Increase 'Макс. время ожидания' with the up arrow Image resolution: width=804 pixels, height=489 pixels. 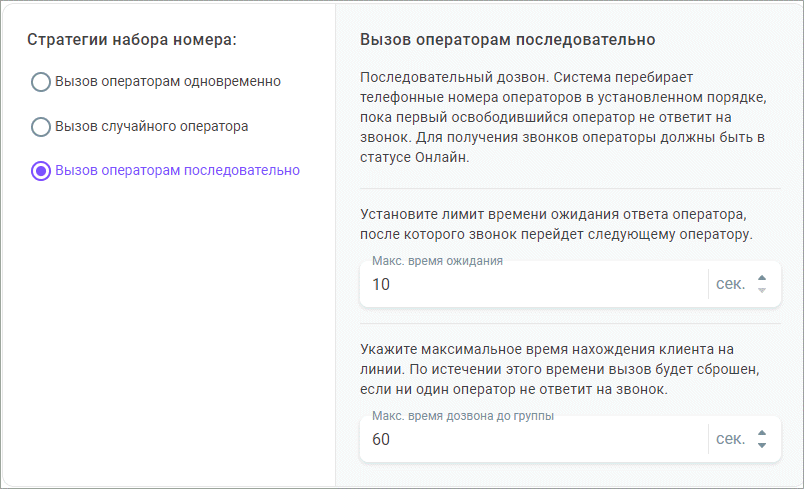pyautogui.click(x=762, y=278)
